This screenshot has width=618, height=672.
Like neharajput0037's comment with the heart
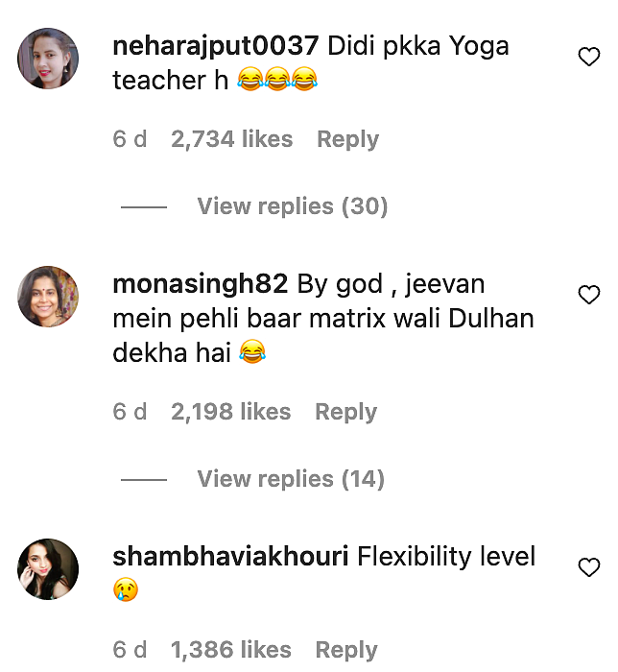[x=589, y=57]
